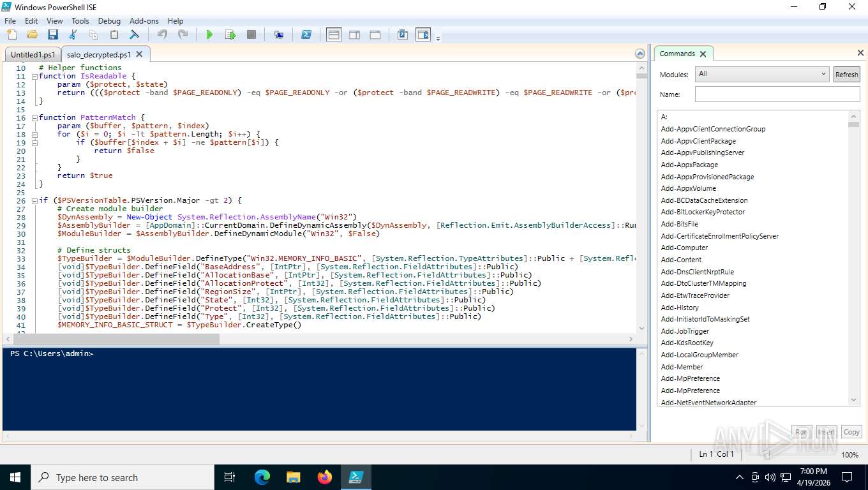Create a new script with the New icon

pyautogui.click(x=11, y=34)
